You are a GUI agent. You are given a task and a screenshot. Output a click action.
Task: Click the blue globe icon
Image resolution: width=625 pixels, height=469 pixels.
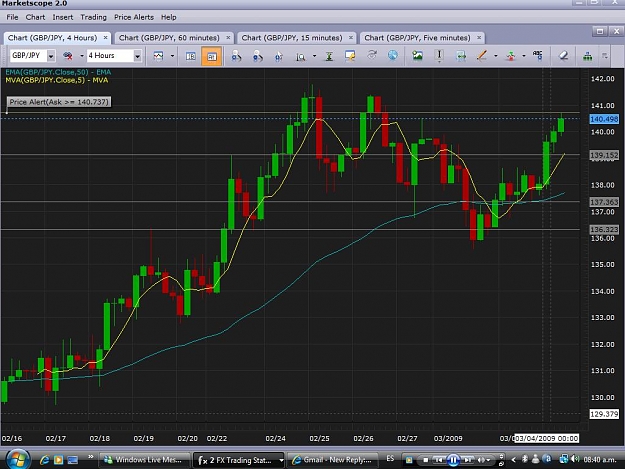coord(393,55)
